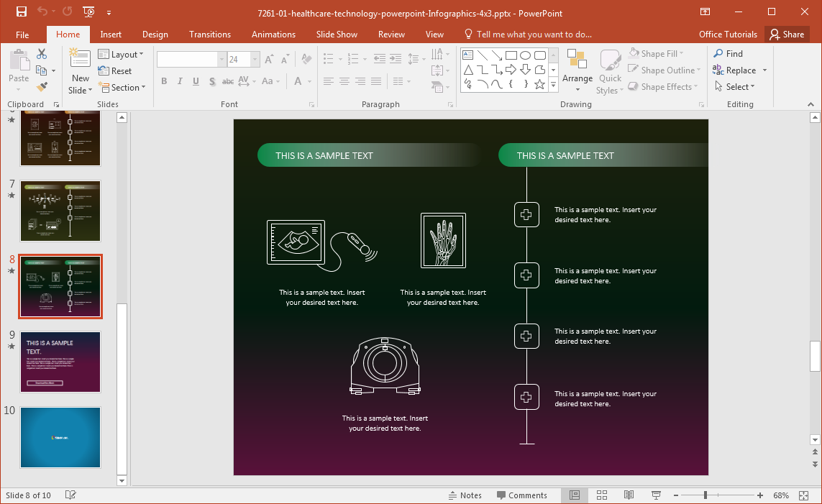Select the rectangle shape in shapes gallery
Viewport: 822px width, 504px height.
point(511,55)
